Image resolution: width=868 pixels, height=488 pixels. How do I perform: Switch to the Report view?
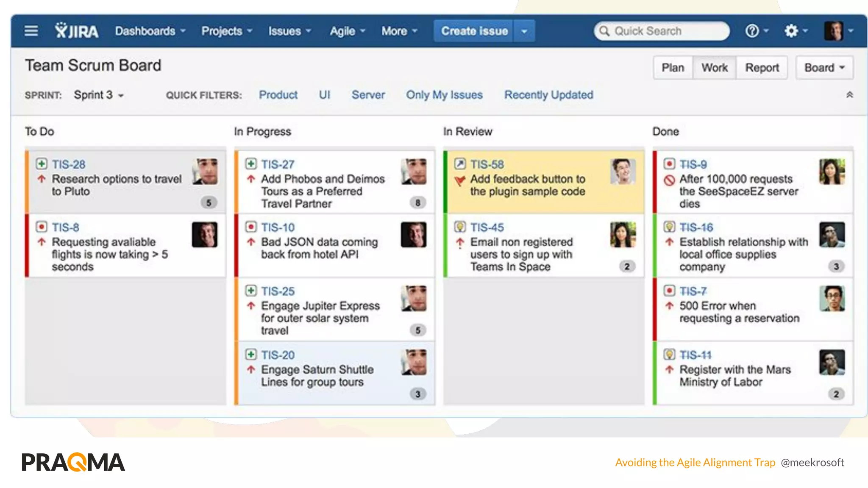(x=762, y=68)
